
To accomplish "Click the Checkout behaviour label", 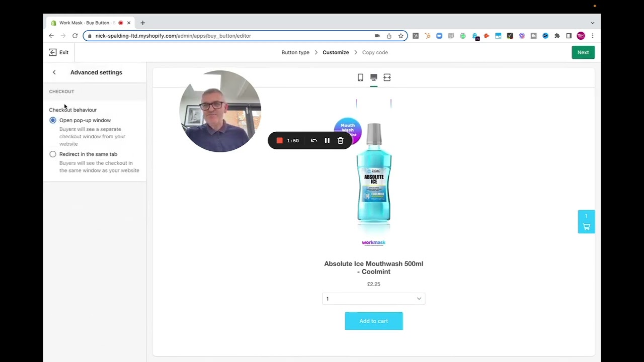I will [73, 110].
